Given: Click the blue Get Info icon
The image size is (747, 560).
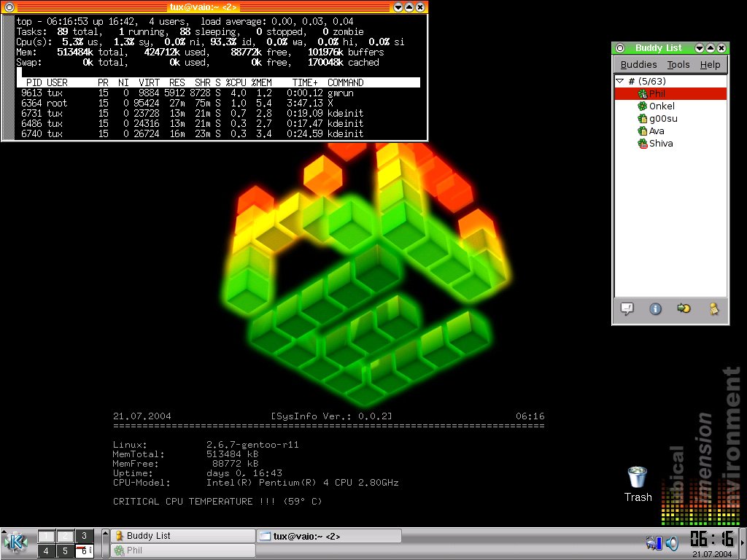Looking at the screenshot, I should (655, 308).
